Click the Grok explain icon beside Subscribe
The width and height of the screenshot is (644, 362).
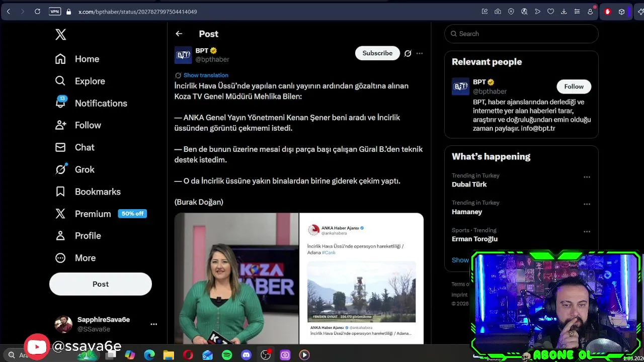click(408, 53)
